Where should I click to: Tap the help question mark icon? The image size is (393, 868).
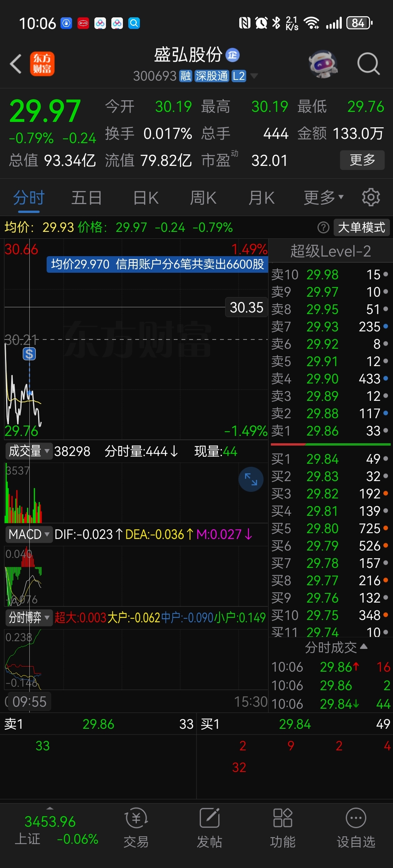tap(323, 228)
